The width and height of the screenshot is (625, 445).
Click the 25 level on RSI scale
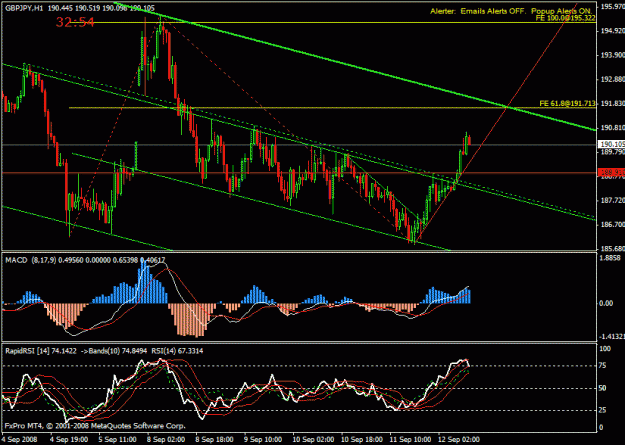click(605, 410)
